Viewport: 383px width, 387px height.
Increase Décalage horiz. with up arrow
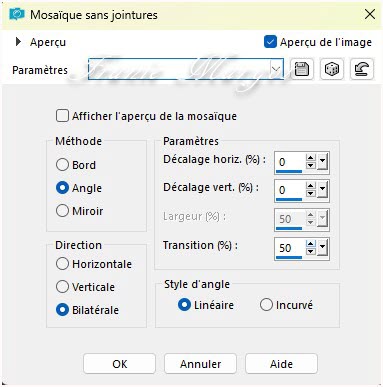311,158
